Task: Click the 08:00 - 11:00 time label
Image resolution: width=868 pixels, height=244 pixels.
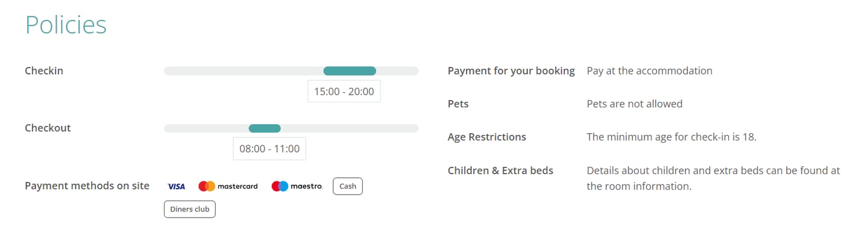Action: 269,149
